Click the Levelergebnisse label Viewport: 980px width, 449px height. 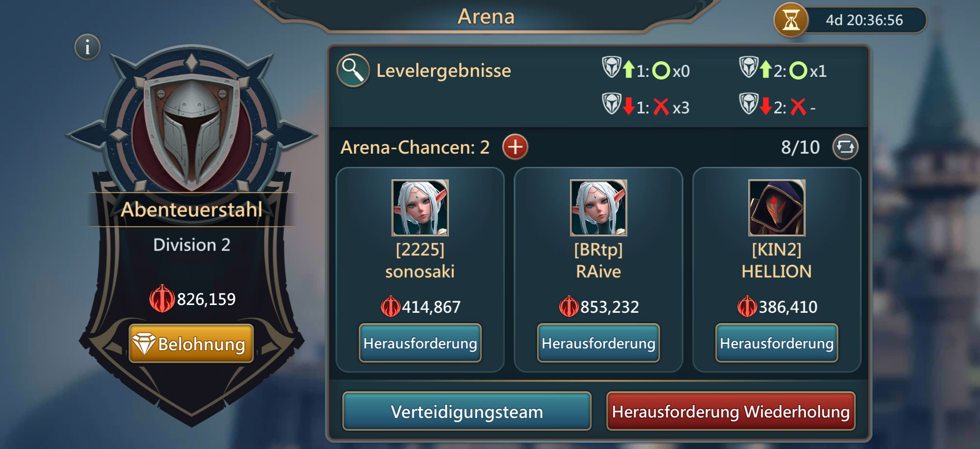point(443,71)
